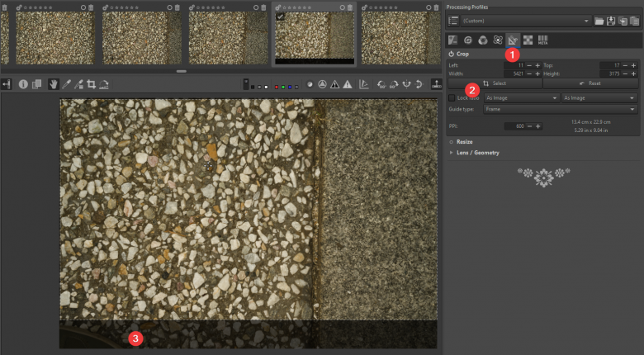Toggle luminosity preview square
Image resolution: width=644 pixels, height=355 pixels.
(296, 88)
